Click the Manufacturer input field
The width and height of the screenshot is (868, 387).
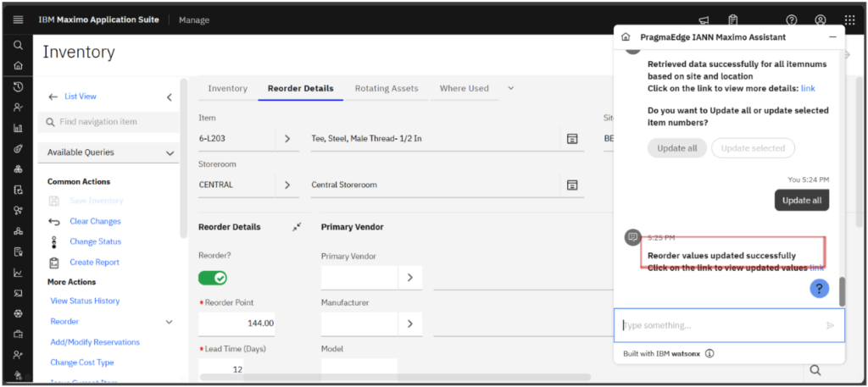coord(359,324)
